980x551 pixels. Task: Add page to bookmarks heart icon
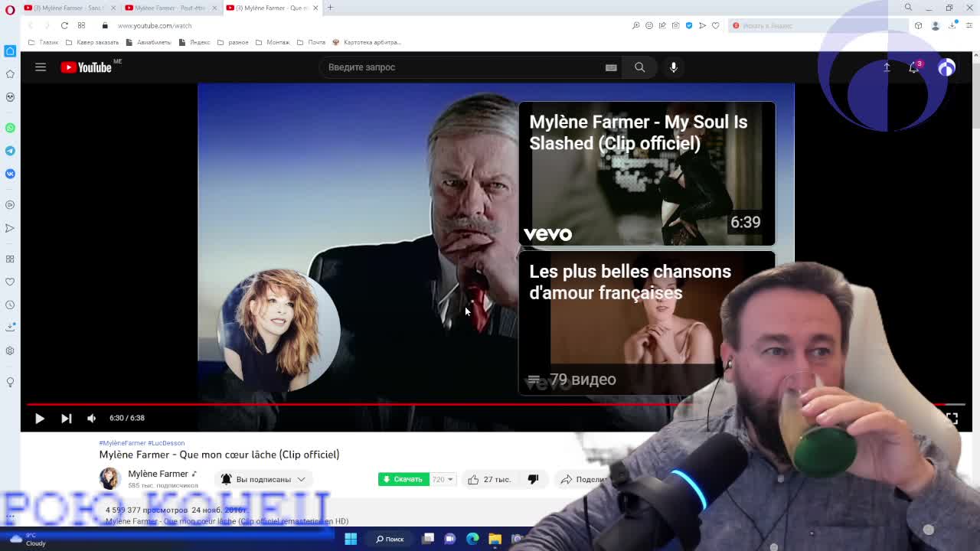click(715, 25)
